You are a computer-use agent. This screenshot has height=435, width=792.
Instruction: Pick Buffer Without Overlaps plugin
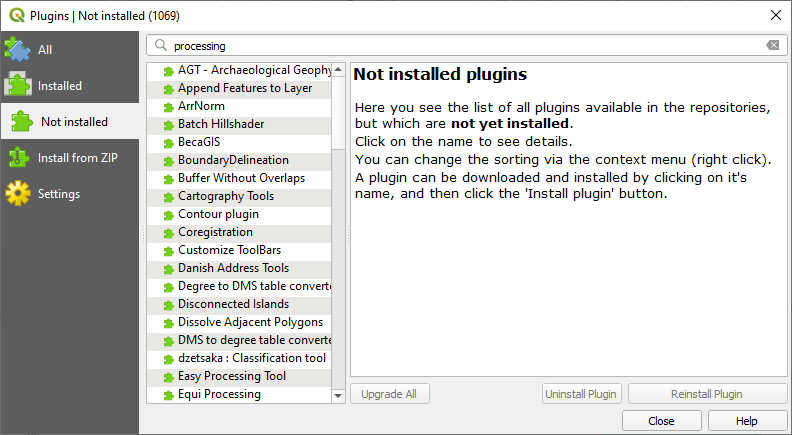pos(241,178)
